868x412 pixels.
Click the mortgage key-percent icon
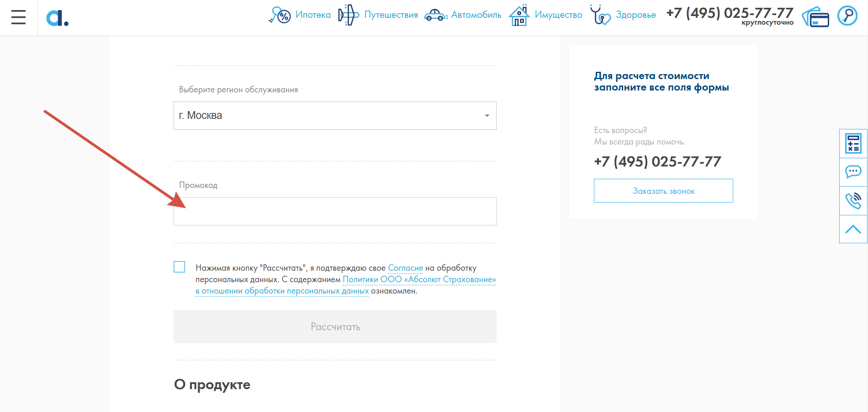[280, 15]
